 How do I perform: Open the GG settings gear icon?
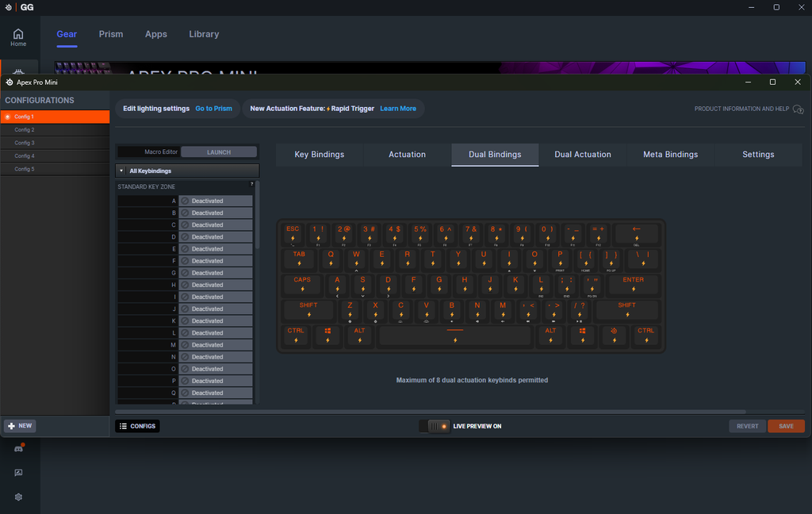coord(19,497)
